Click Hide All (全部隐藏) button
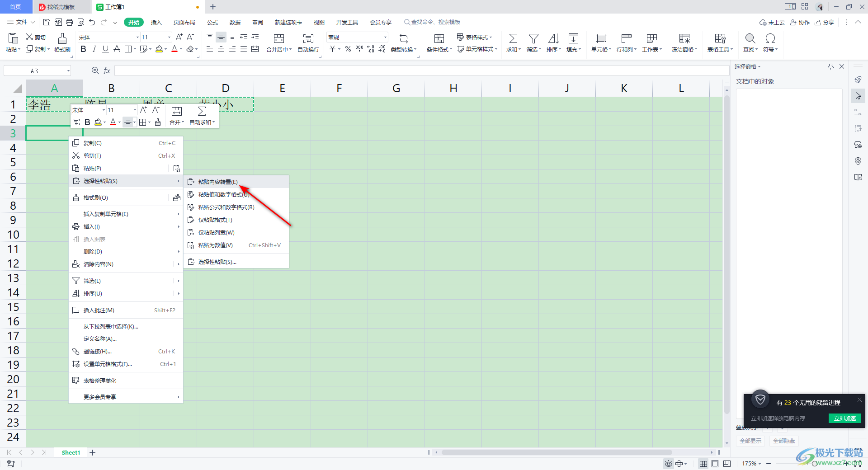Screen dimensions: 868x470 (784, 441)
